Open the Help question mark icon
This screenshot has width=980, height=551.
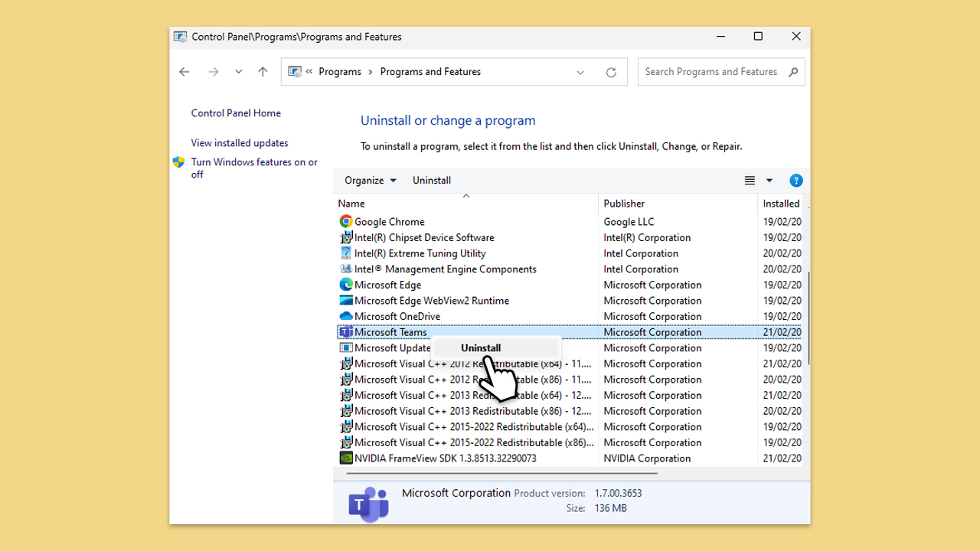point(796,181)
